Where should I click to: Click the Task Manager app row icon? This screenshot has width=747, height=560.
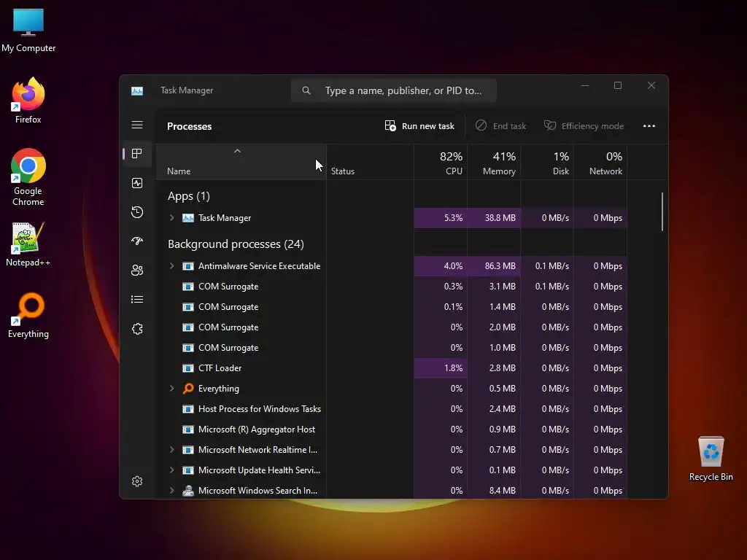point(188,218)
